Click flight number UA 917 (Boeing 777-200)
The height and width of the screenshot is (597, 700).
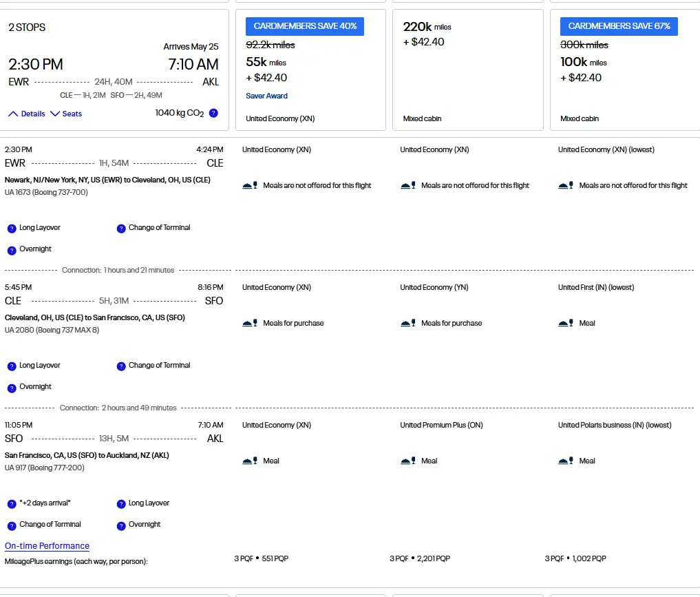coord(44,468)
